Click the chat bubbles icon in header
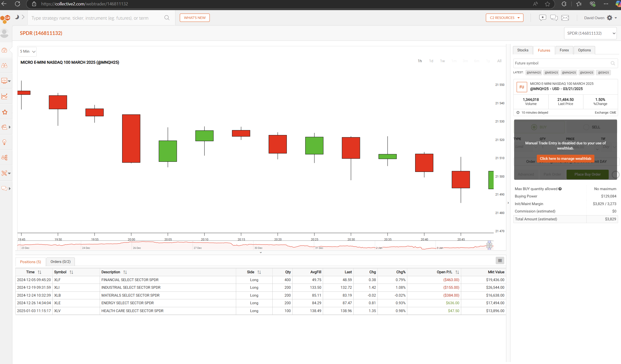The image size is (621, 364). (554, 18)
